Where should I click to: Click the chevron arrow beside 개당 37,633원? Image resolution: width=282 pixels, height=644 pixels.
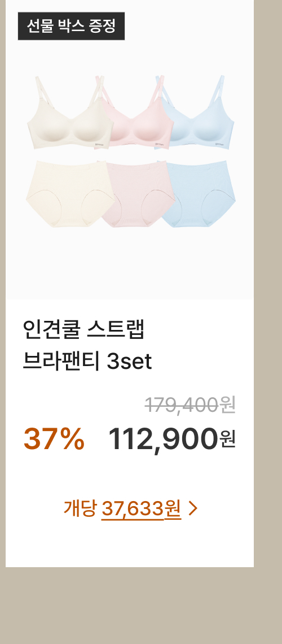pos(193,509)
